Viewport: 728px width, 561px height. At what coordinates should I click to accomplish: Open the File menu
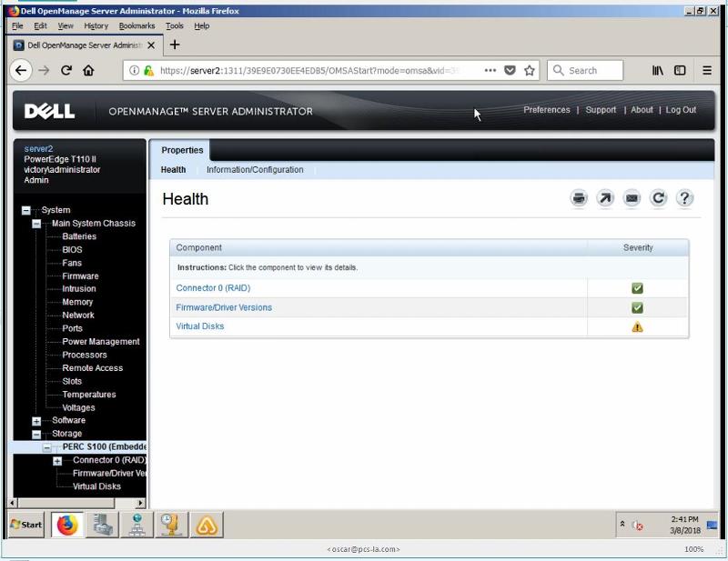[x=17, y=26]
